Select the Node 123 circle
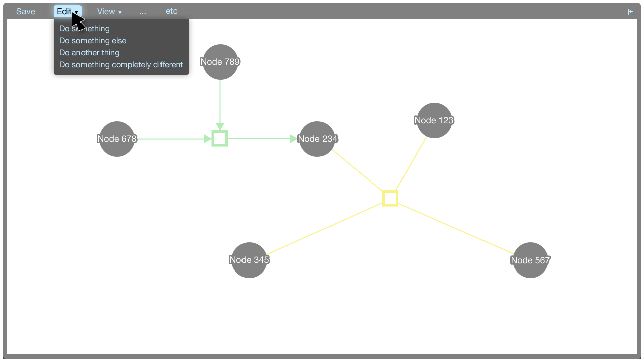 point(434,120)
